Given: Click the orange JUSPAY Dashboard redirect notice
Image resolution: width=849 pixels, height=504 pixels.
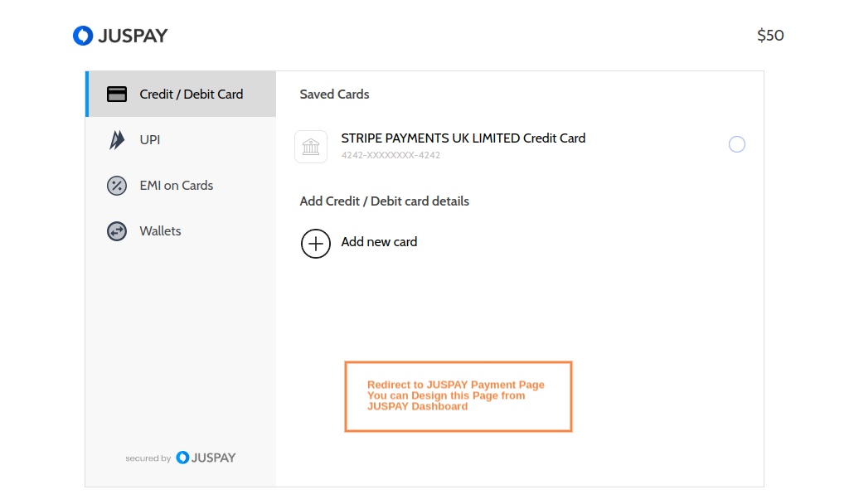Looking at the screenshot, I should pos(458,396).
